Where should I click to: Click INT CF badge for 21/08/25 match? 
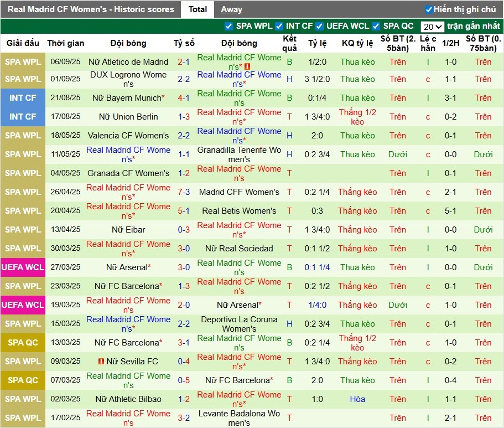[23, 98]
